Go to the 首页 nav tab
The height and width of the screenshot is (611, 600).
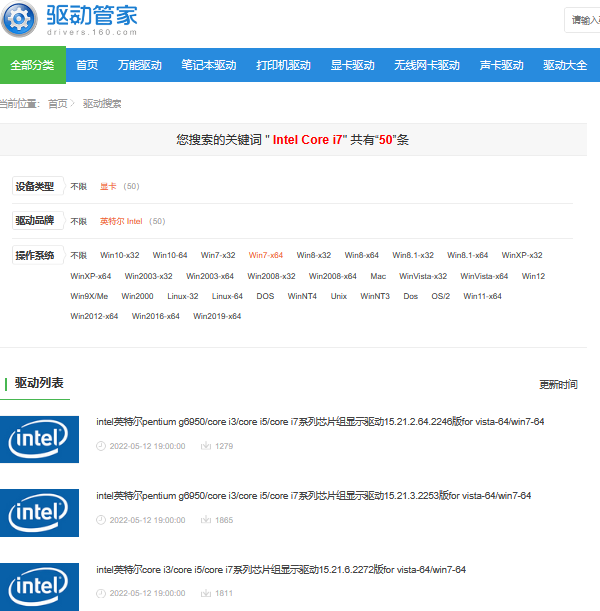(x=87, y=65)
